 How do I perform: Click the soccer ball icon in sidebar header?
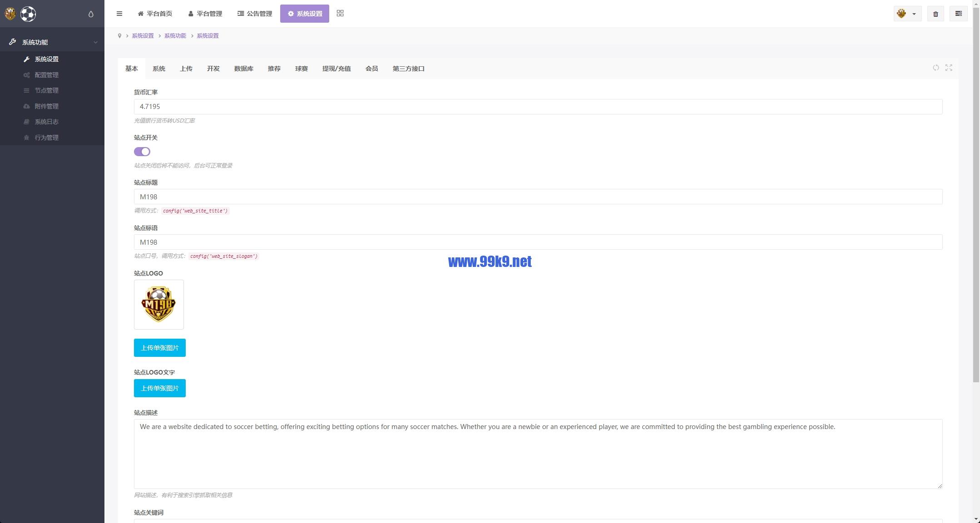pyautogui.click(x=28, y=14)
